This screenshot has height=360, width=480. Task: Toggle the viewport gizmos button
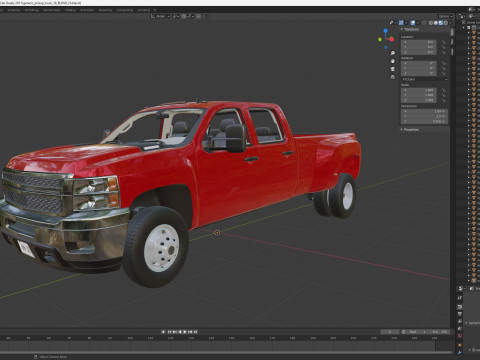401,23
